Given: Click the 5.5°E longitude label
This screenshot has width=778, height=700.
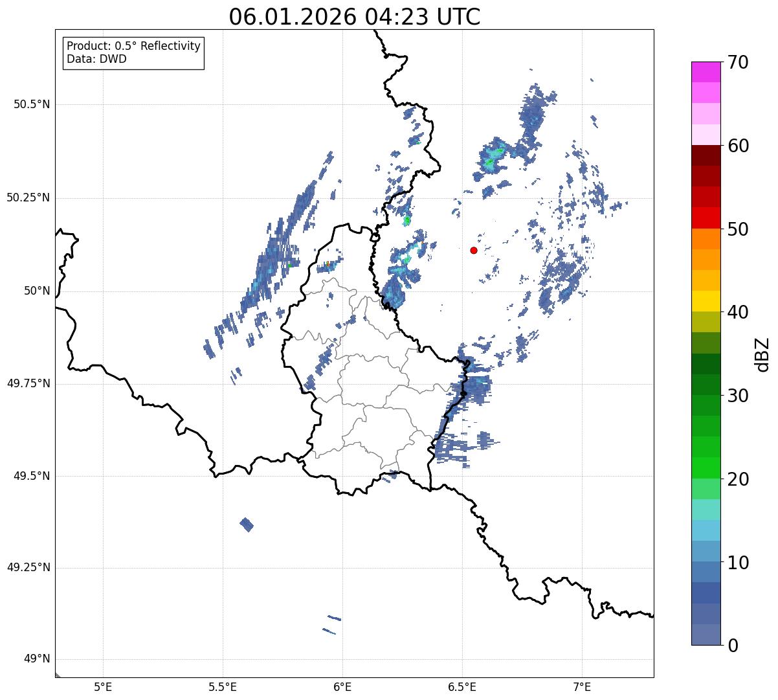Looking at the screenshot, I should (223, 686).
